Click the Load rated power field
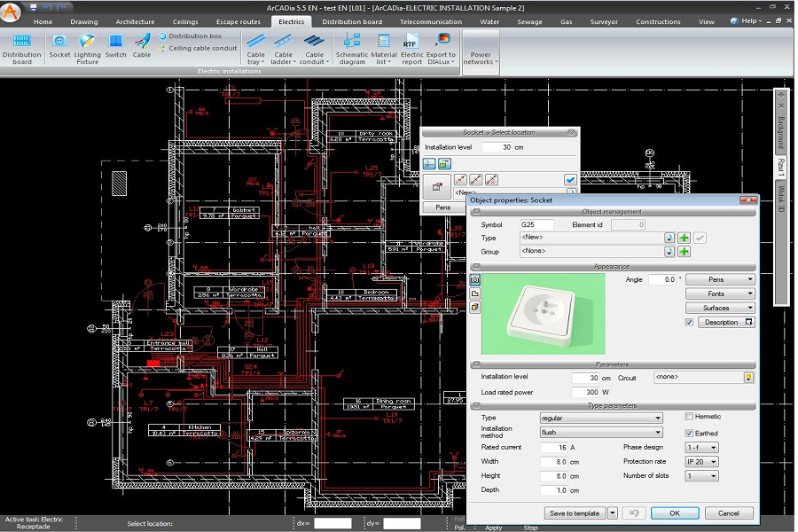 pyautogui.click(x=586, y=392)
